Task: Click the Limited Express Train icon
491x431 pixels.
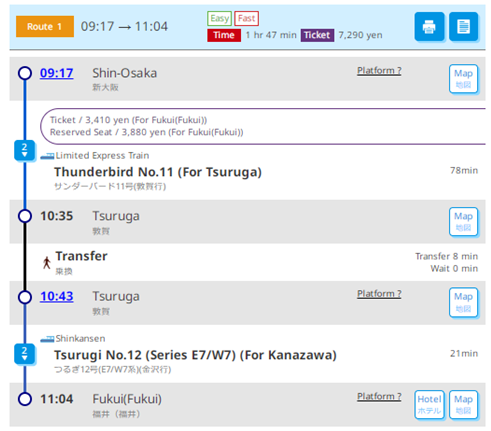Action: [x=47, y=156]
